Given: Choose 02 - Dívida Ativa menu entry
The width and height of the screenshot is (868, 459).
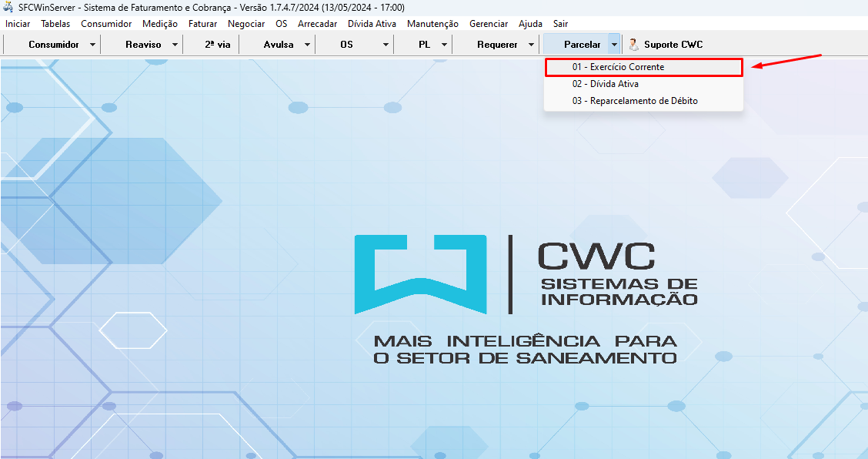Looking at the screenshot, I should (x=605, y=84).
